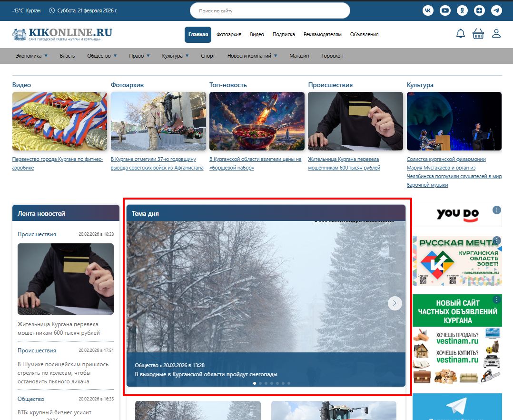The image size is (513, 420).
Task: Click the Dzen icon in header
Action: (479, 10)
